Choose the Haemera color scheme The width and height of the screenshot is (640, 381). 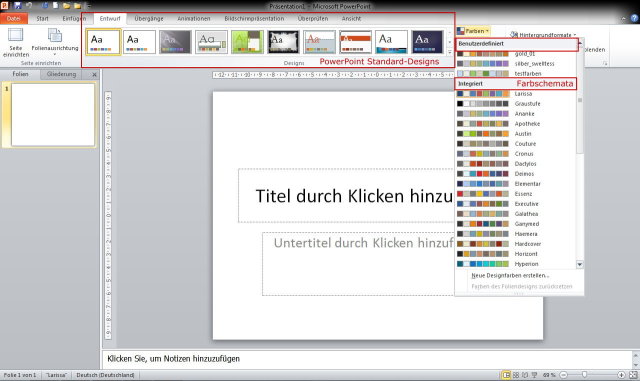pos(516,234)
